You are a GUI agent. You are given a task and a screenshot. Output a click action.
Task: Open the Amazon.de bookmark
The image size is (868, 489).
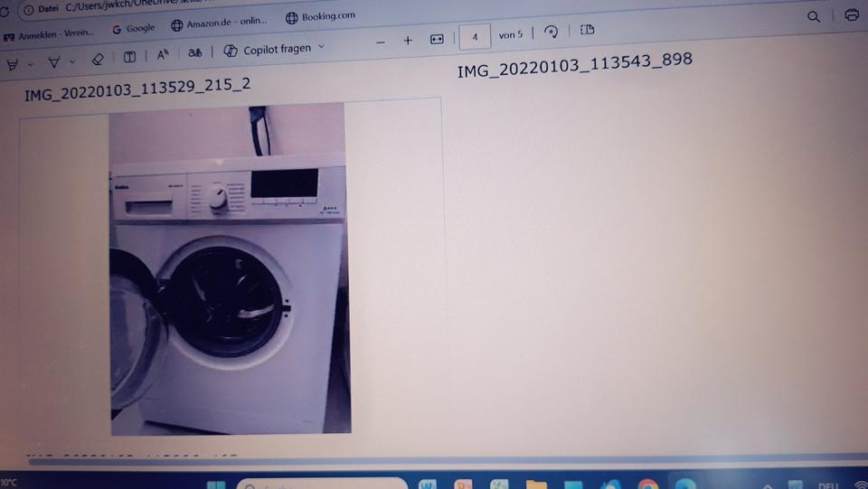pyautogui.click(x=219, y=24)
